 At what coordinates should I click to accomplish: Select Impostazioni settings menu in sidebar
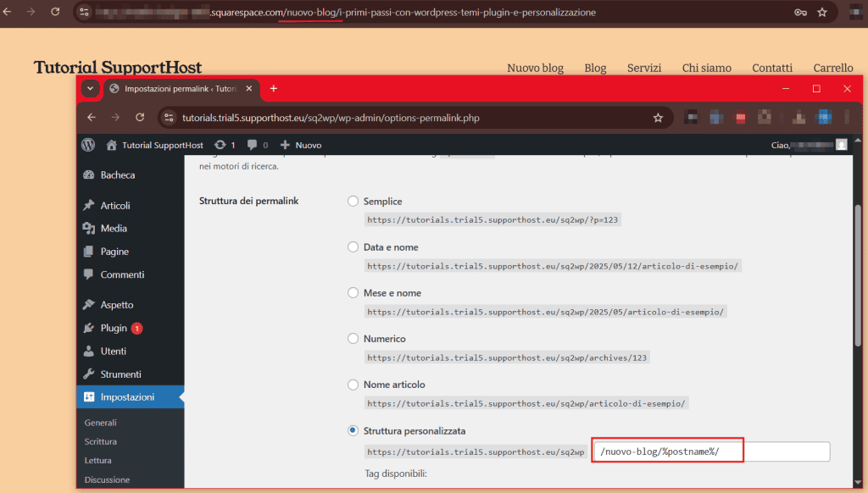130,396
